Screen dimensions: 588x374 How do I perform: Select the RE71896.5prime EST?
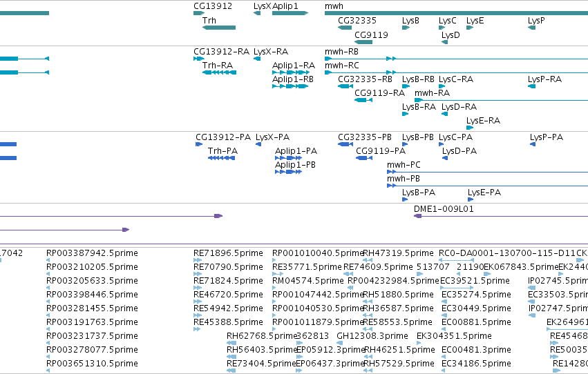tap(228, 253)
